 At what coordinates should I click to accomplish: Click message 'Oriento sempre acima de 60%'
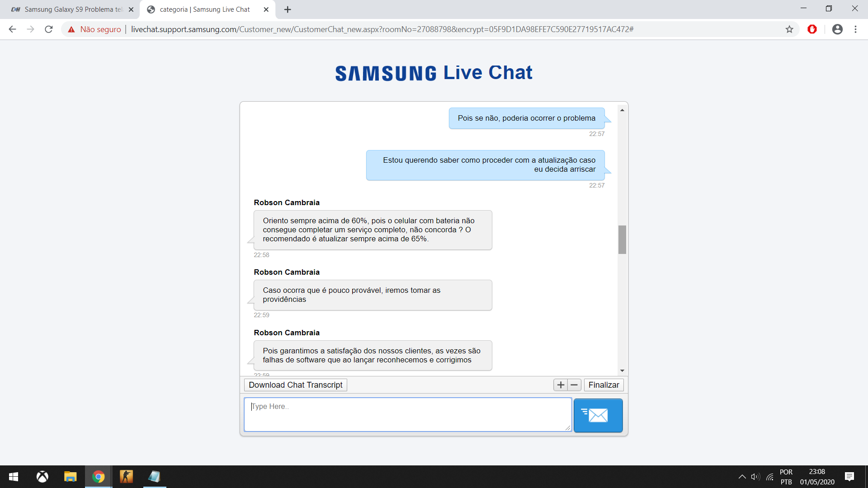[373, 230]
